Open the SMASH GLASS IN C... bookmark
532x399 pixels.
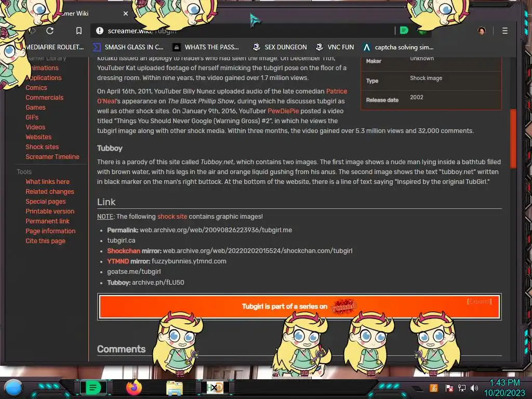point(128,47)
